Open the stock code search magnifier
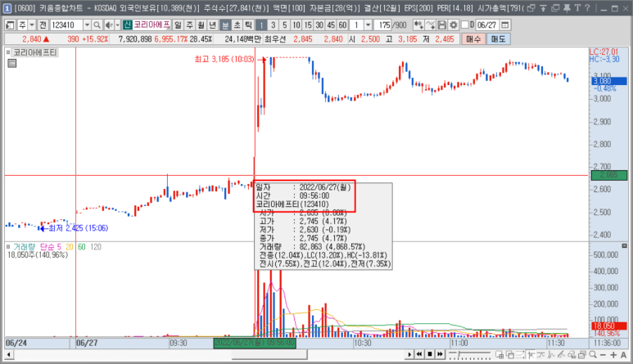This screenshot has height=364, width=633. coord(97,25)
